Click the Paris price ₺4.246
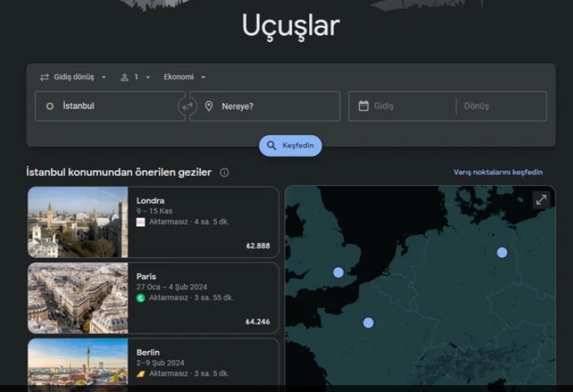 pos(258,322)
